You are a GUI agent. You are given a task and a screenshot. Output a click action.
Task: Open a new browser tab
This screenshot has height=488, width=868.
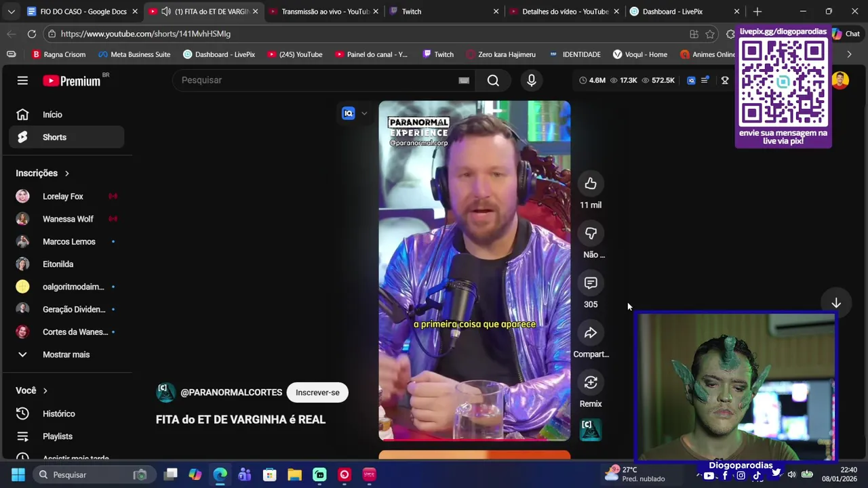(757, 12)
